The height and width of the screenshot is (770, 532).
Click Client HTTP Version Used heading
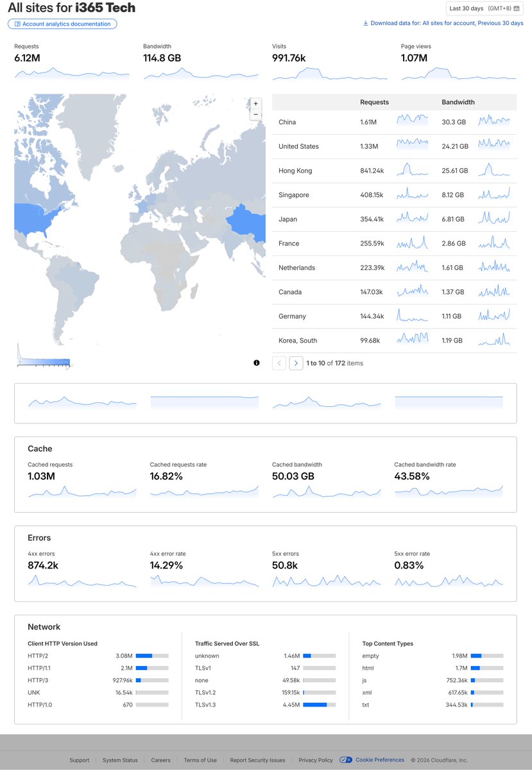[x=62, y=644]
